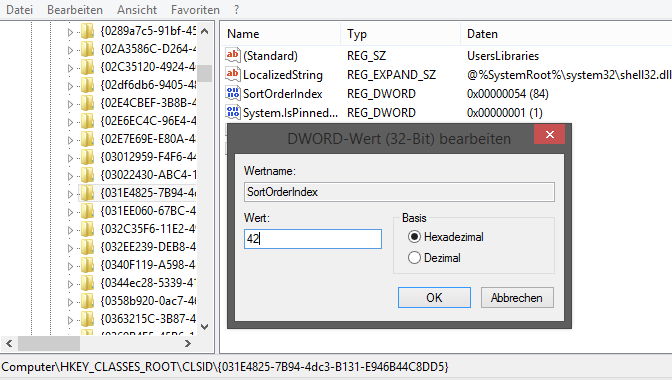Click folder icon of {02E7E69E-E80A key
672x380 pixels.
(x=87, y=139)
